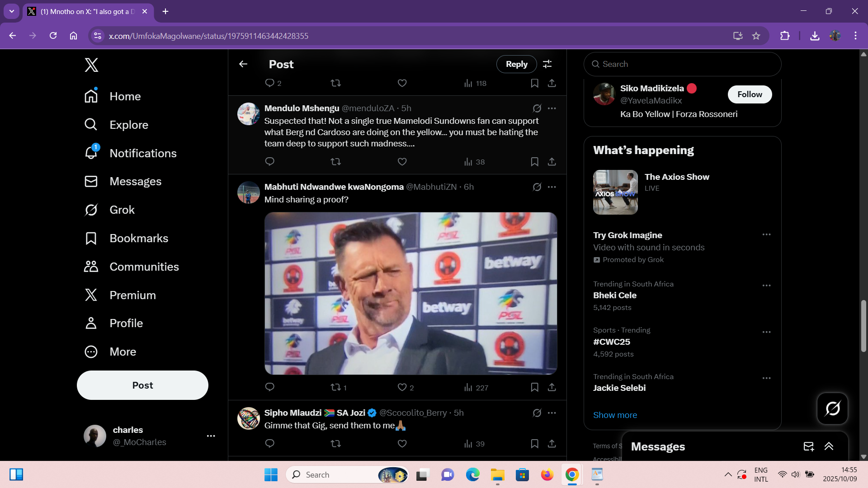Open Notifications tab
Viewport: 868px width, 488px height.
point(143,154)
